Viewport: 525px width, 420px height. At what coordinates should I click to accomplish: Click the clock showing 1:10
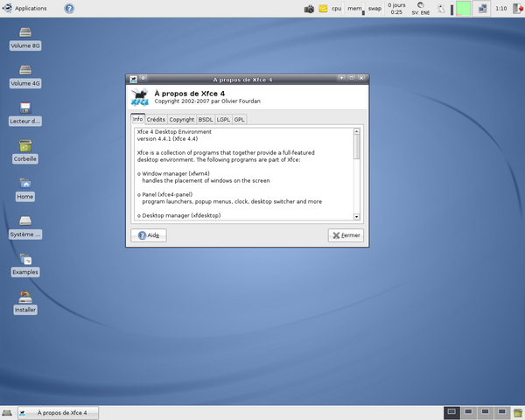pyautogui.click(x=500, y=9)
